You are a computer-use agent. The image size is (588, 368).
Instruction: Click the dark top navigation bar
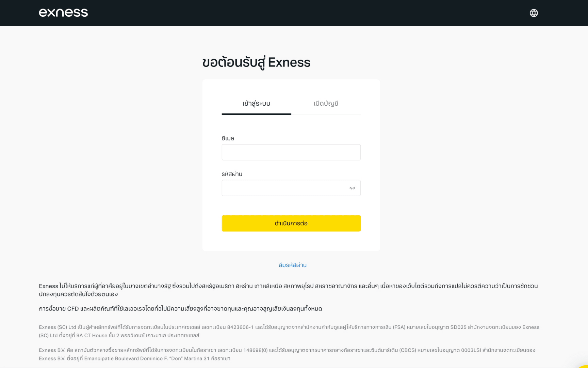click(293, 13)
